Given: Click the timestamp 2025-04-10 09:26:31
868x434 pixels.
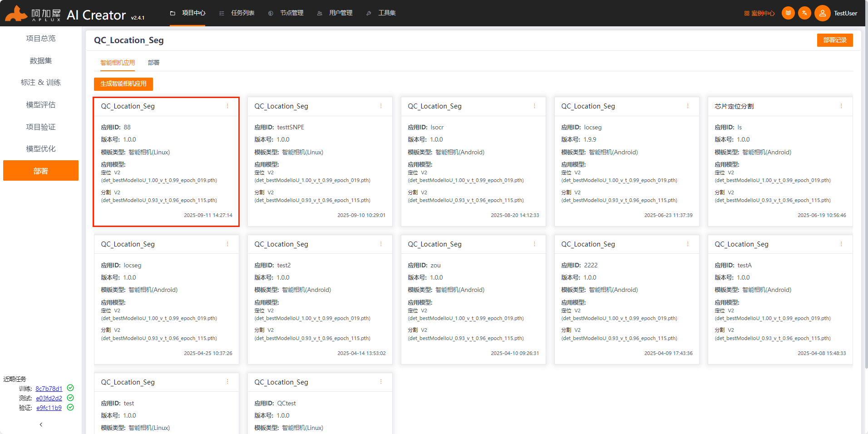Looking at the screenshot, I should pos(515,353).
